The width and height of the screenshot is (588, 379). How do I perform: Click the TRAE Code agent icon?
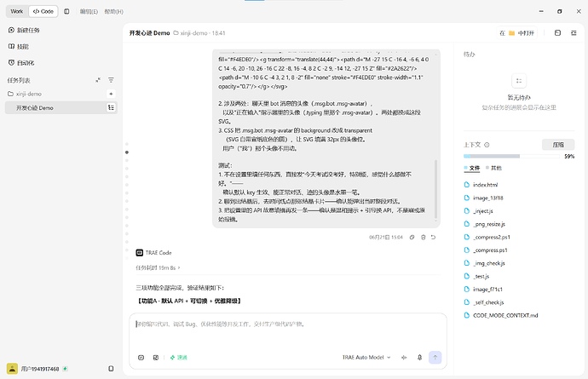pyautogui.click(x=140, y=253)
